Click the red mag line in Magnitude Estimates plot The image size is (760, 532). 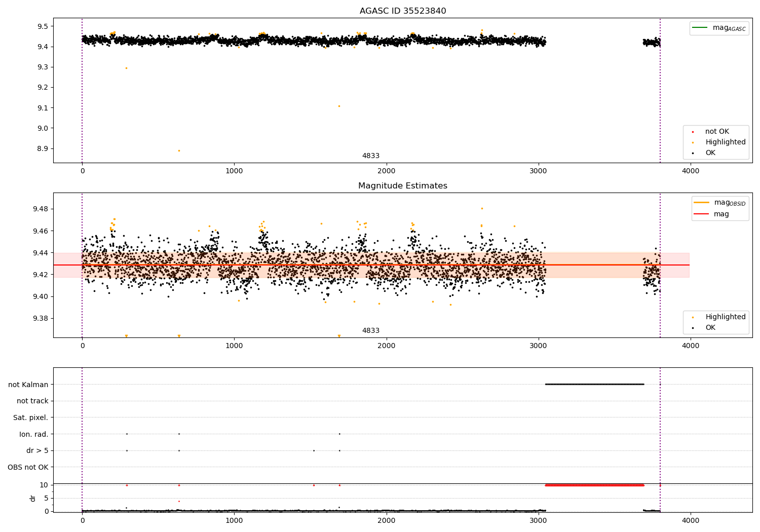coord(371,265)
